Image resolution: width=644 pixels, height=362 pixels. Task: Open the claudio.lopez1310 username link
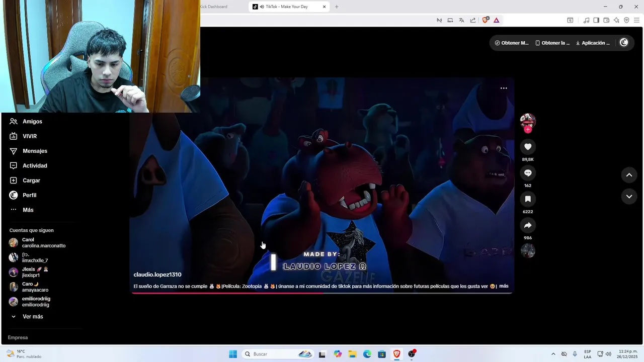157,275
